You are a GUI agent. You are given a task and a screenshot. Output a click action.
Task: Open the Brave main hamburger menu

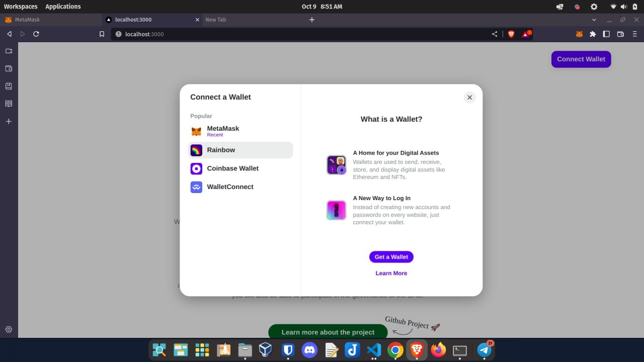[x=635, y=34]
